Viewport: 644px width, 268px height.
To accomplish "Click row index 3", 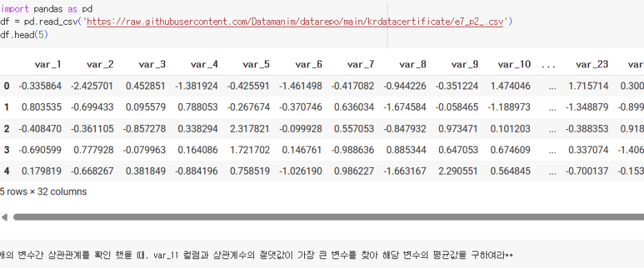I will coord(7,150).
